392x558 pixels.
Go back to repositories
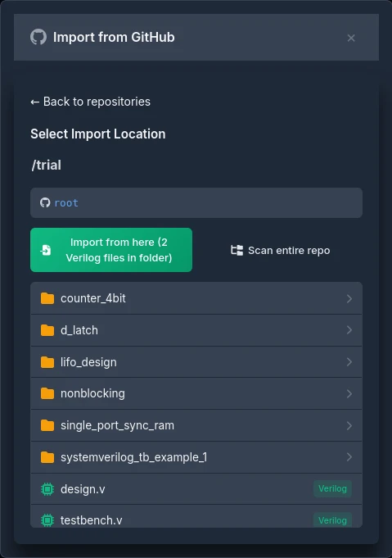[x=90, y=102]
